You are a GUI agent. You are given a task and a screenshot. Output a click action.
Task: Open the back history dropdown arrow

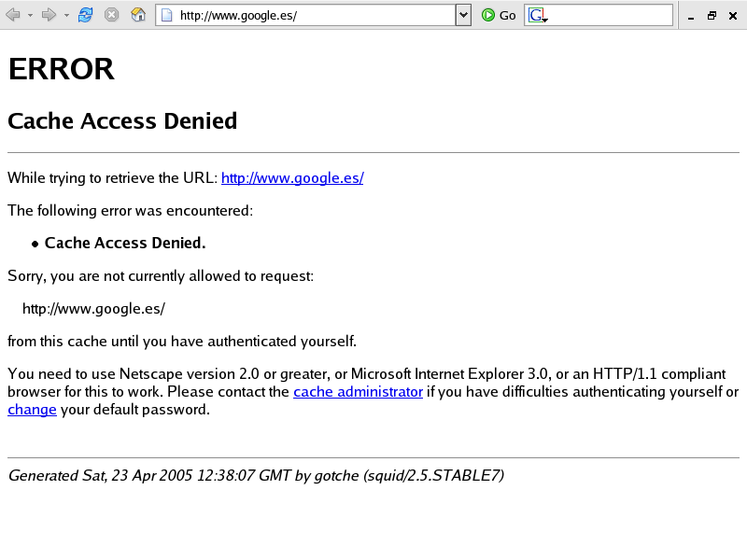[x=30, y=16]
